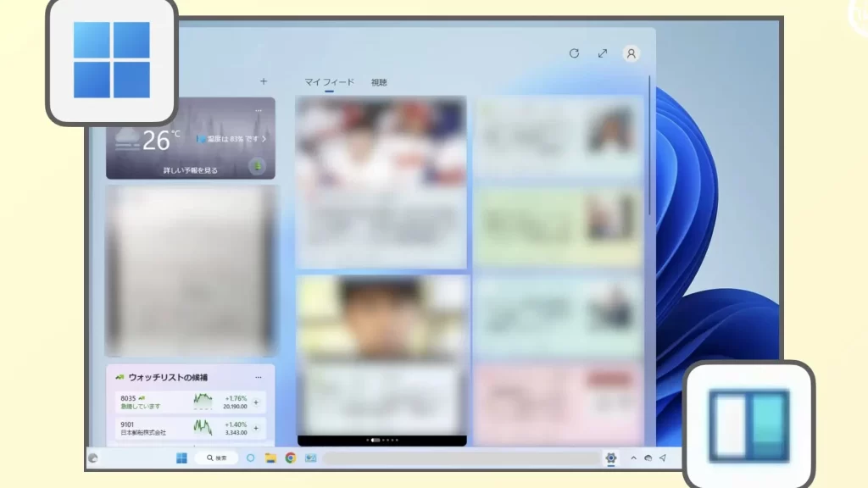Refresh the widgets feed
Screen dimensions: 868x488
pyautogui.click(x=574, y=53)
